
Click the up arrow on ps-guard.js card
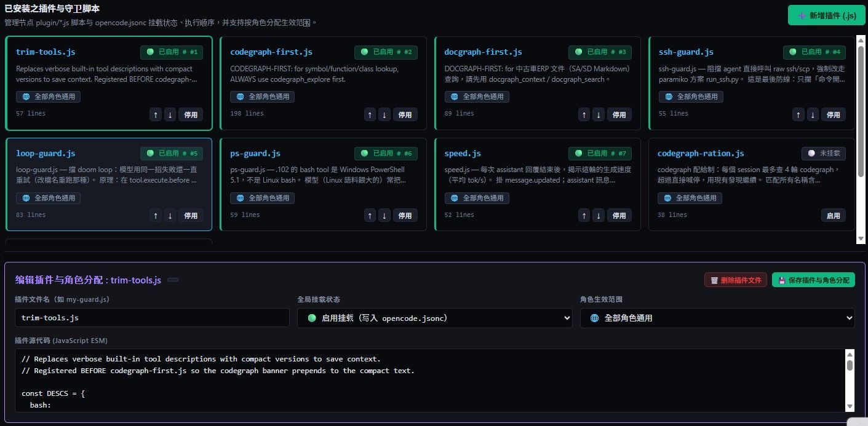coord(370,215)
